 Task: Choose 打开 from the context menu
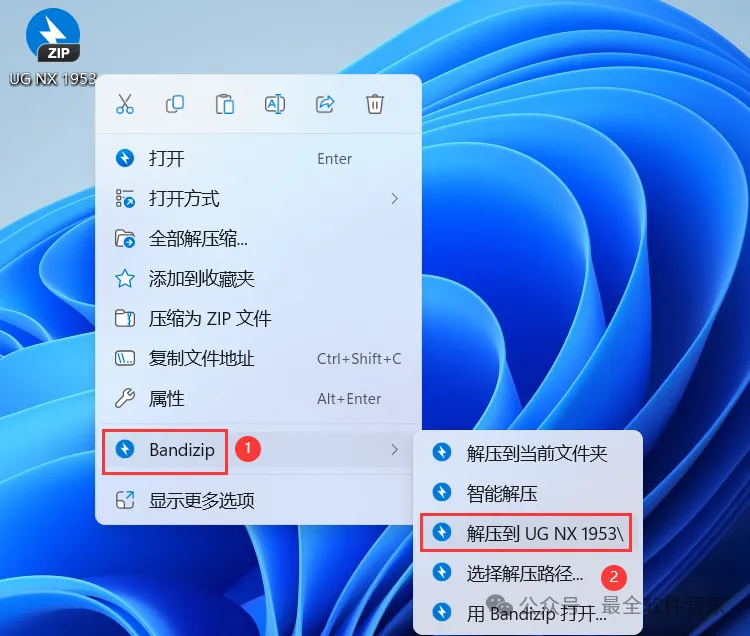click(258, 158)
